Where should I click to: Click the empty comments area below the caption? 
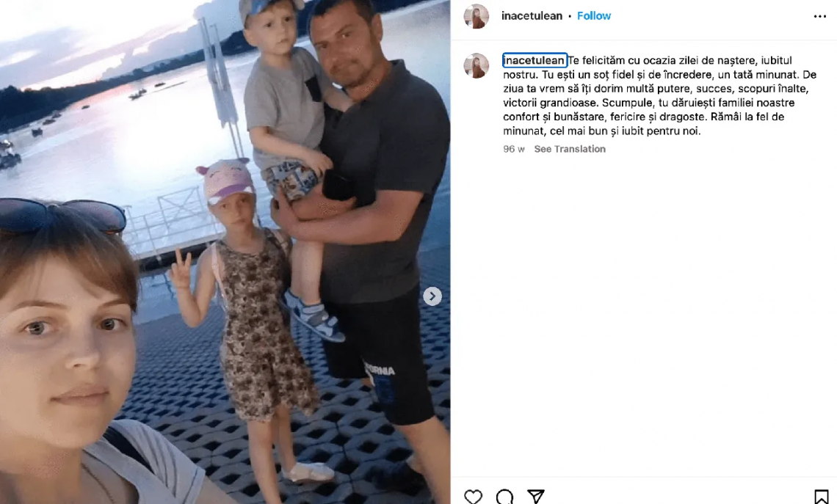644,315
